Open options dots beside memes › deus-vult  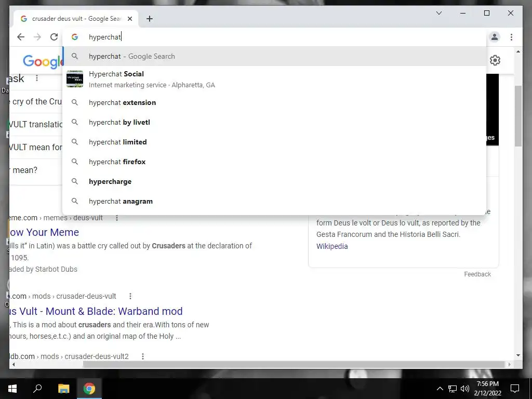(117, 218)
